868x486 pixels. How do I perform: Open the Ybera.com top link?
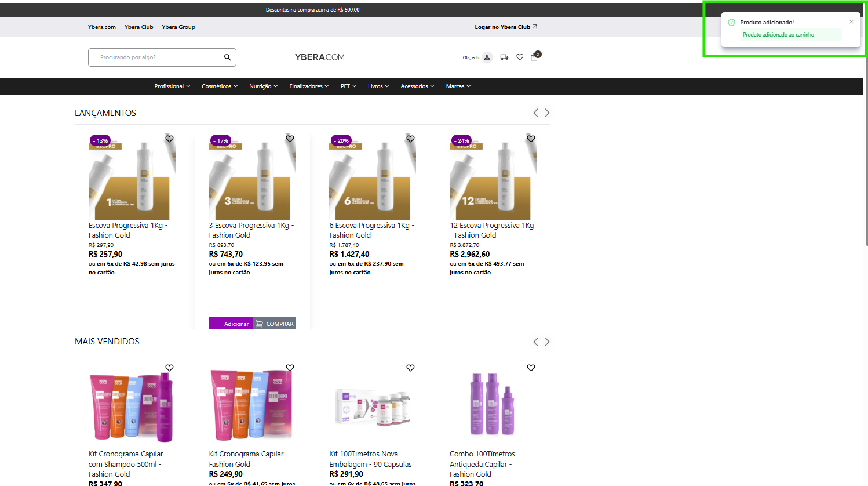coord(102,27)
